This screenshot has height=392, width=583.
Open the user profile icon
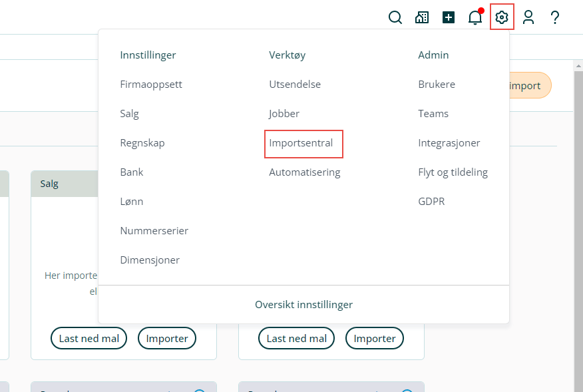[528, 17]
